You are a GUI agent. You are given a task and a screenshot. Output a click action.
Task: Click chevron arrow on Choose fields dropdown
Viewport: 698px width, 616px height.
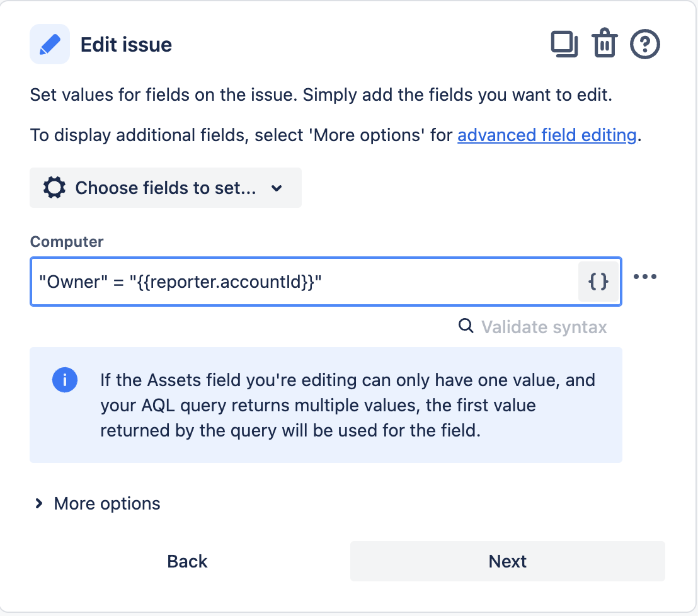pyautogui.click(x=277, y=188)
